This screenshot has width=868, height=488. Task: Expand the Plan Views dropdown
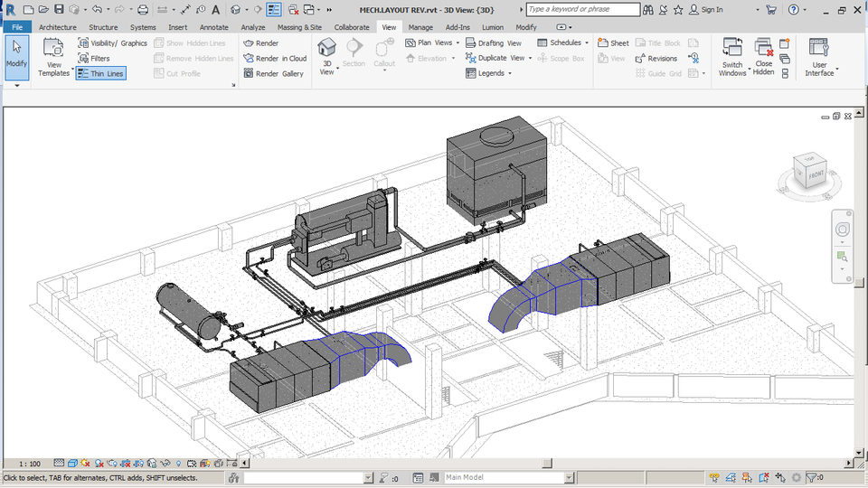coord(432,43)
